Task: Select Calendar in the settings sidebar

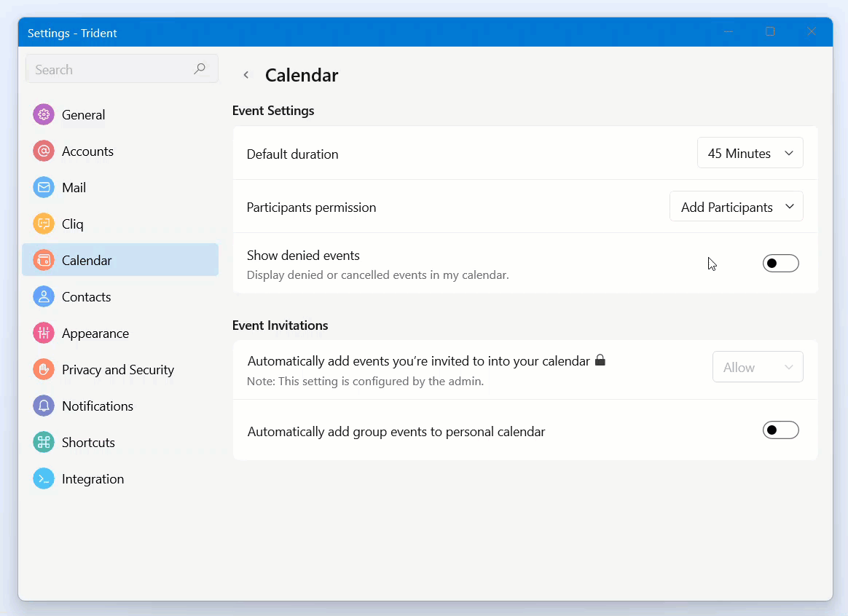Action: coord(87,261)
